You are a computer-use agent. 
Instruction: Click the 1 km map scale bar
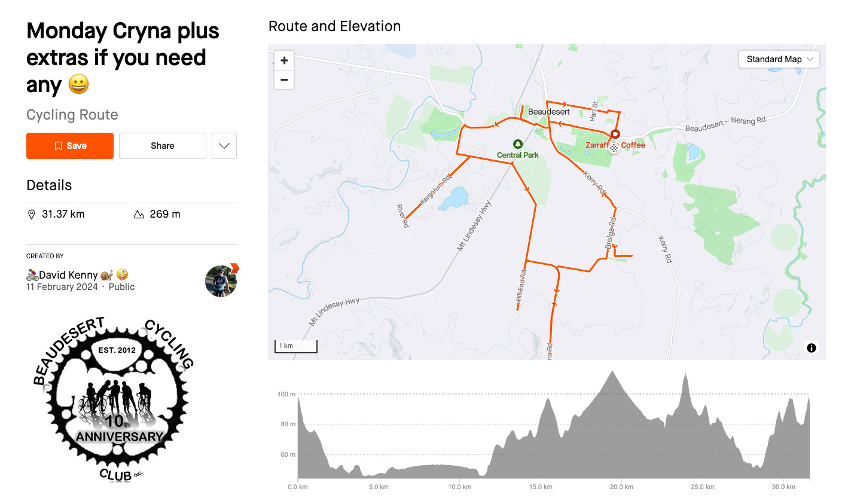[295, 346]
